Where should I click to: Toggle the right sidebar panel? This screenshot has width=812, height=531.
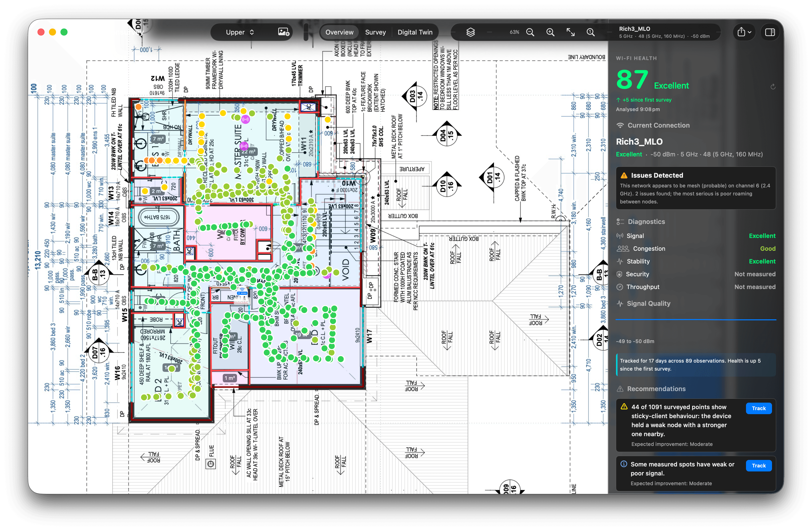pos(770,32)
